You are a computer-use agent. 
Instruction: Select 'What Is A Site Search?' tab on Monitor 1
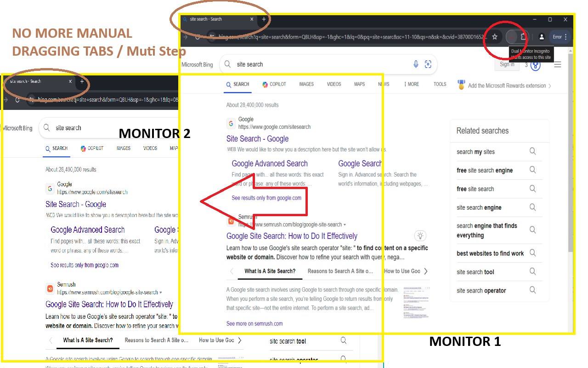coord(270,271)
